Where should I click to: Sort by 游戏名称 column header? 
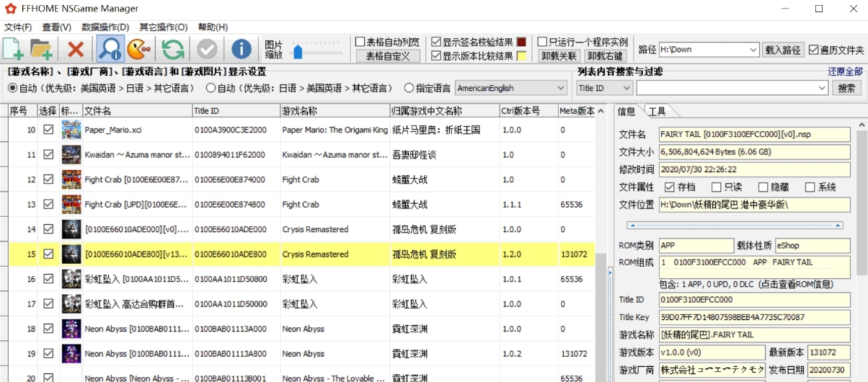click(335, 111)
